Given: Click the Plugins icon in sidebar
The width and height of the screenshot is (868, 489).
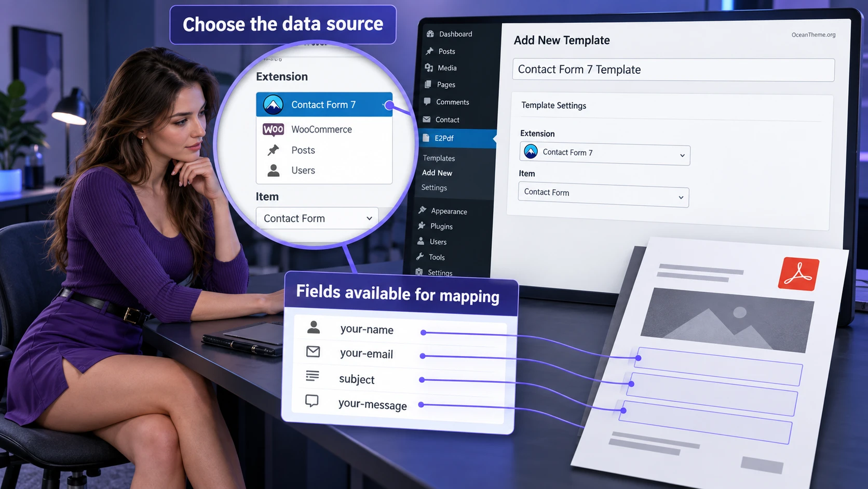Looking at the screenshot, I should [x=422, y=226].
